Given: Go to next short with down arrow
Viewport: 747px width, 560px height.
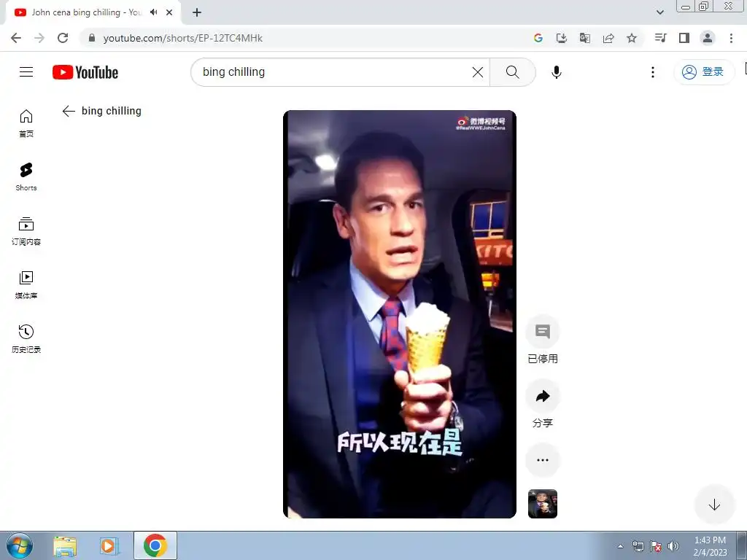Looking at the screenshot, I should (714, 505).
